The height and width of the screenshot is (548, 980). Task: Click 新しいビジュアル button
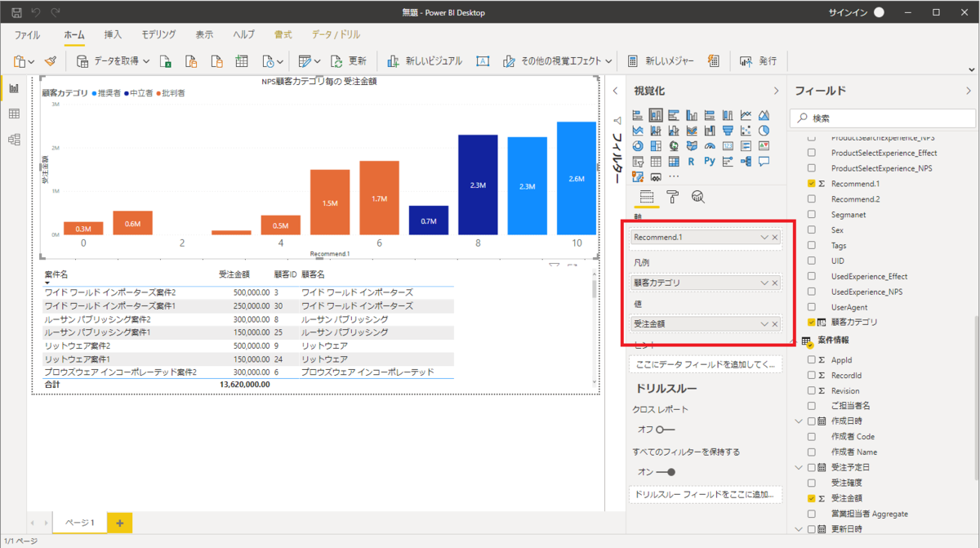pyautogui.click(x=425, y=61)
